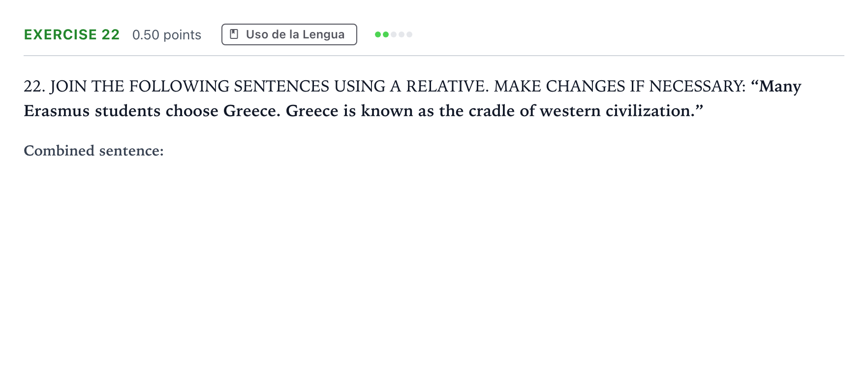Click the fourth grey difficulty dot
The image size is (868, 380).
click(x=402, y=34)
